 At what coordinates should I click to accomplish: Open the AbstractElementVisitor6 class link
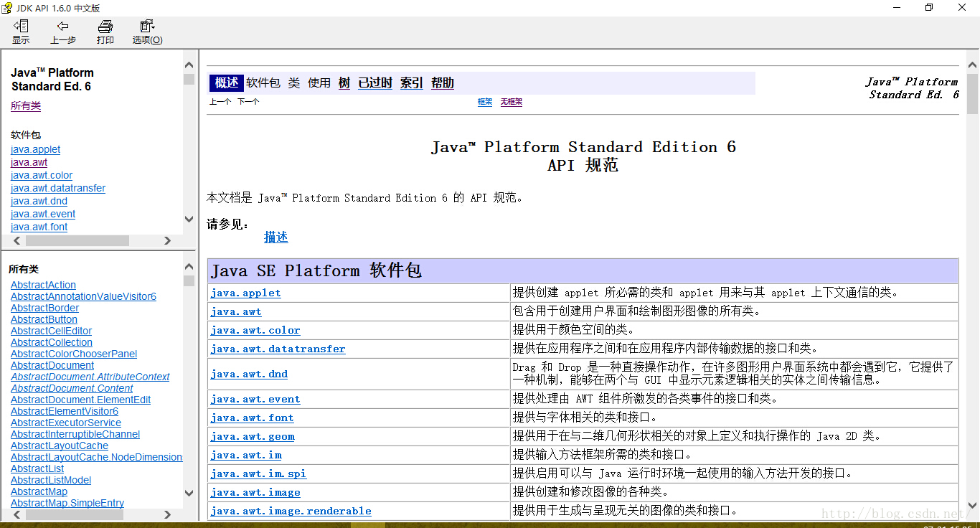tap(65, 411)
